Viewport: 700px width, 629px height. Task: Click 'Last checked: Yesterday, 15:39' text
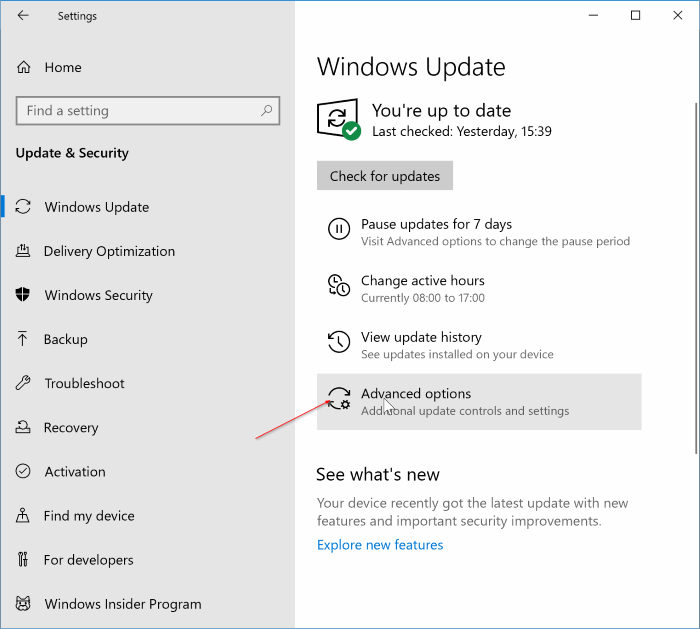click(x=462, y=131)
